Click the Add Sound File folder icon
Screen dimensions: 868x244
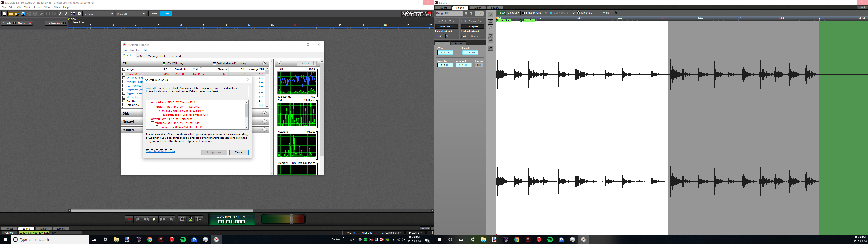[17, 14]
